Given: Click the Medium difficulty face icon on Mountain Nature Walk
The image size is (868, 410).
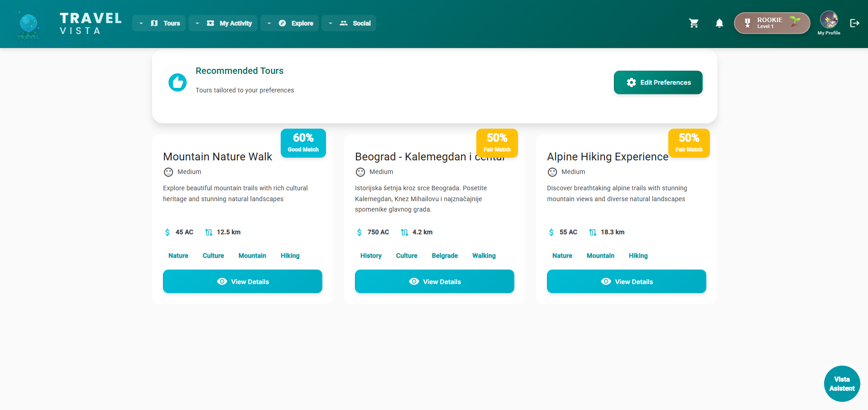Looking at the screenshot, I should click(x=168, y=172).
